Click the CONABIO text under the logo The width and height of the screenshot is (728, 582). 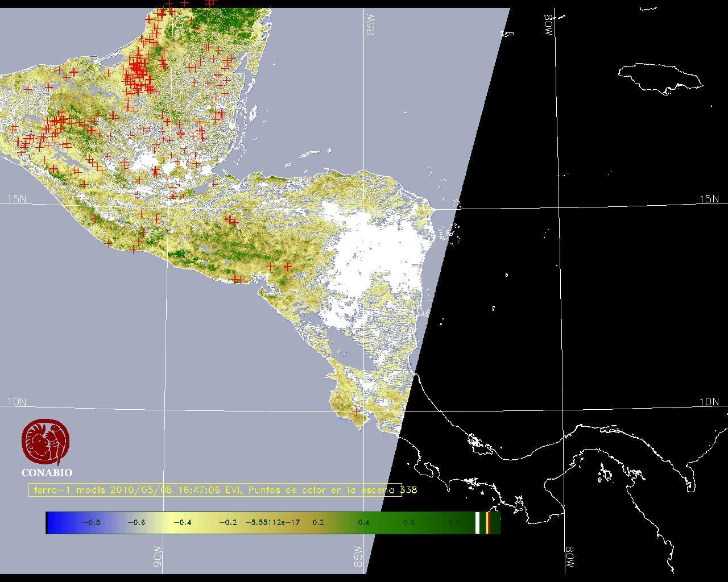click(47, 473)
